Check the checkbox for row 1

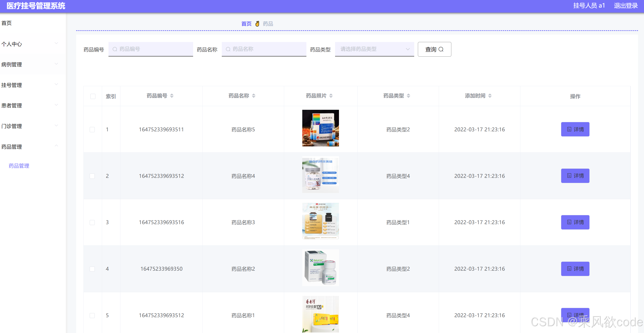(x=92, y=129)
